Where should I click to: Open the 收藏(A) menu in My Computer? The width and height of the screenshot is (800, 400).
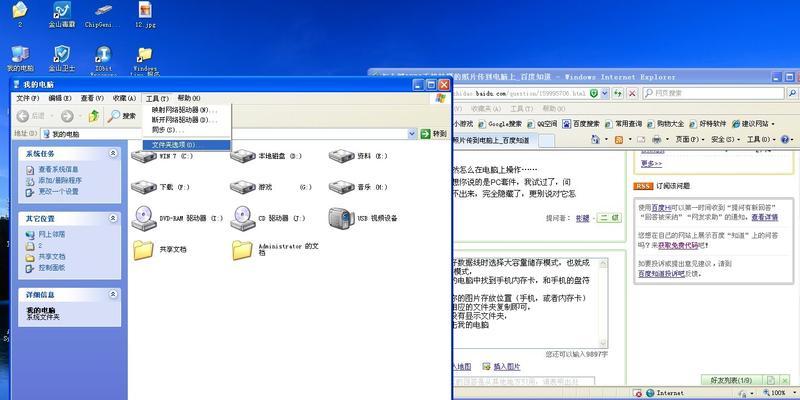124,98
